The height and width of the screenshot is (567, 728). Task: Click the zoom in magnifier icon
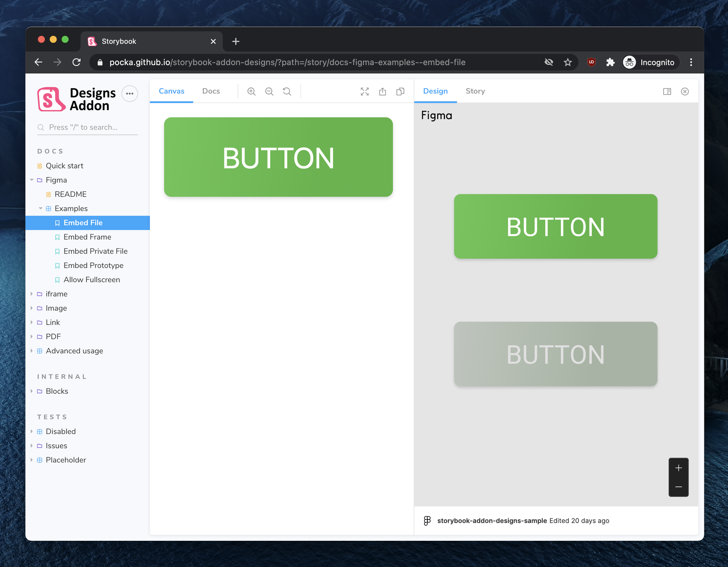[251, 91]
